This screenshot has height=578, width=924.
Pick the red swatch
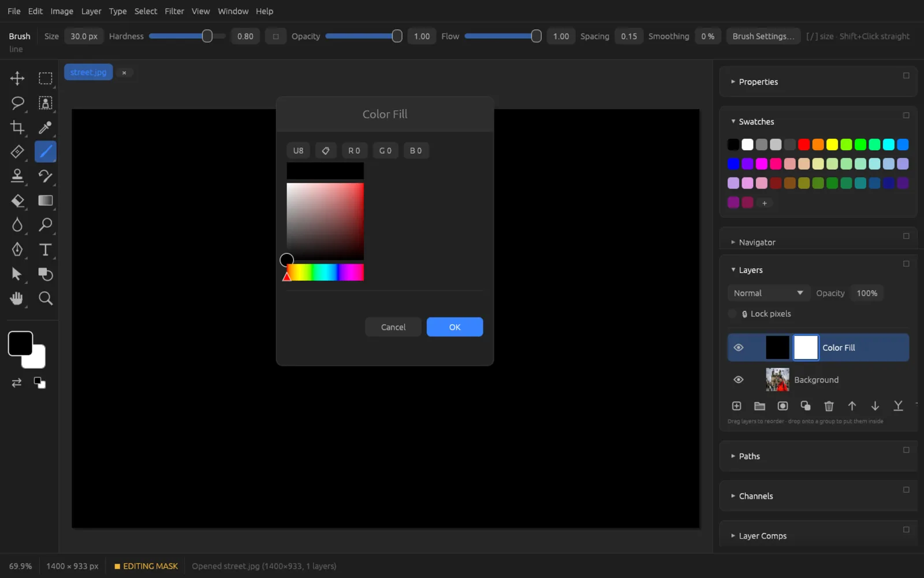click(804, 144)
